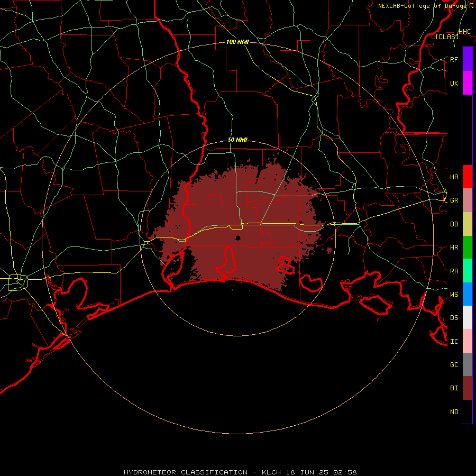Pick the RA light-green legend swatch
Image resolution: width=476 pixels, height=476 pixels.
tap(467, 271)
